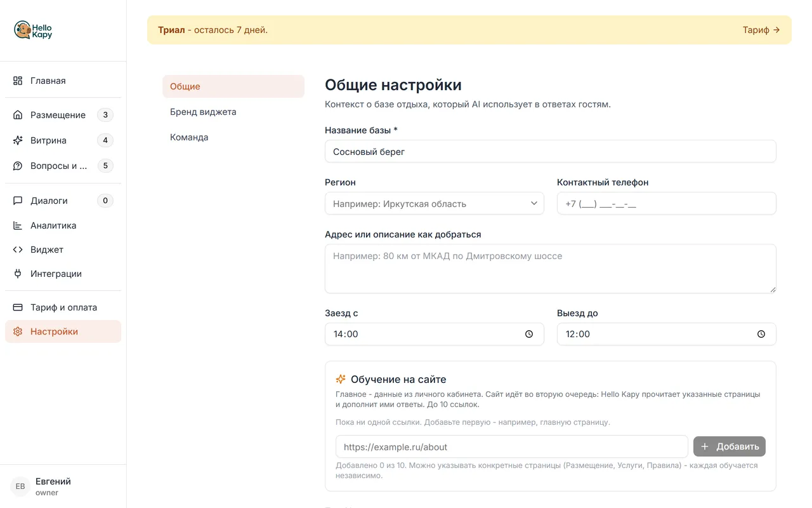Click the Тариф и оплата card icon

(18, 307)
